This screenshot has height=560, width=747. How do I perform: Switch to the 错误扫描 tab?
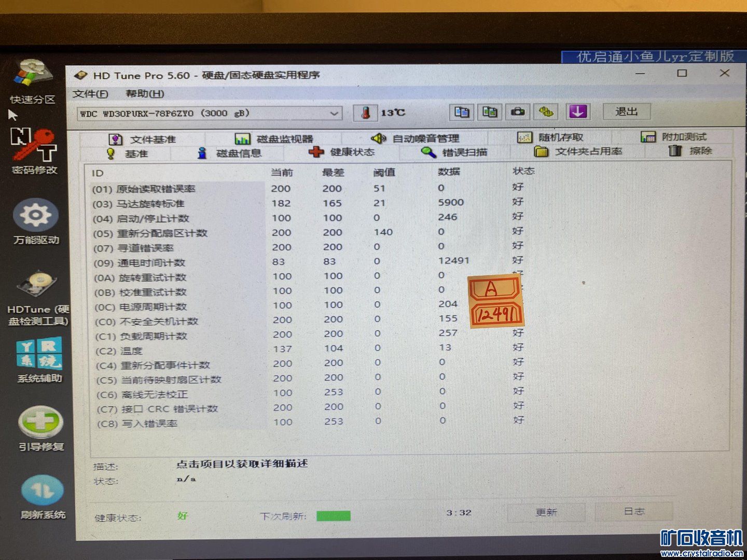coord(454,152)
